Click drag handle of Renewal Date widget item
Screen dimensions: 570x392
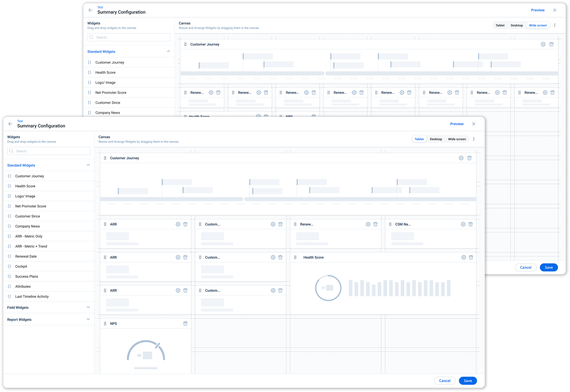(x=9, y=256)
